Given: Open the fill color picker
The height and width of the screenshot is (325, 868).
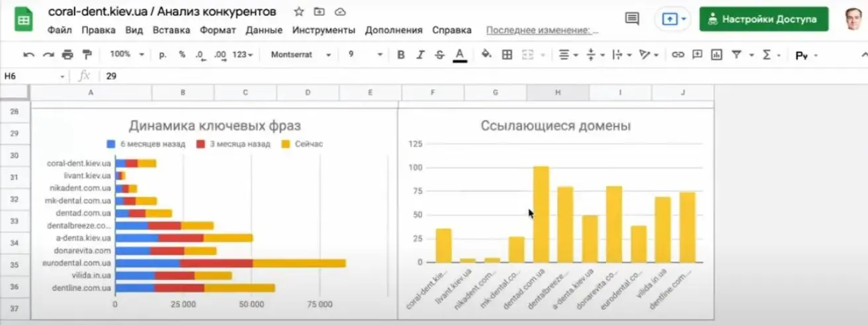Looking at the screenshot, I should [486, 55].
